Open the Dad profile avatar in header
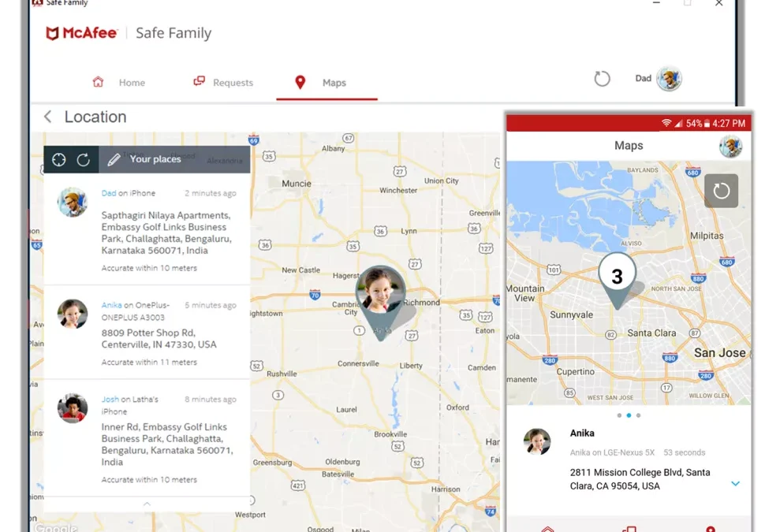Image resolution: width=765 pixels, height=532 pixels. tap(669, 79)
